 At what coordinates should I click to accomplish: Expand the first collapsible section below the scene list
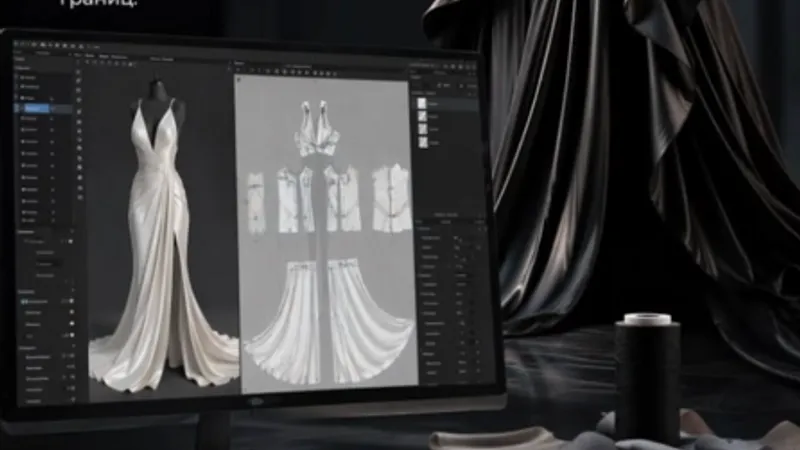pyautogui.click(x=20, y=232)
